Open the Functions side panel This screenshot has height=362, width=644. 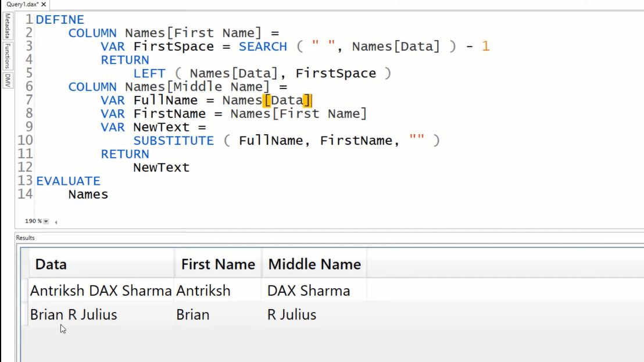(x=8, y=56)
